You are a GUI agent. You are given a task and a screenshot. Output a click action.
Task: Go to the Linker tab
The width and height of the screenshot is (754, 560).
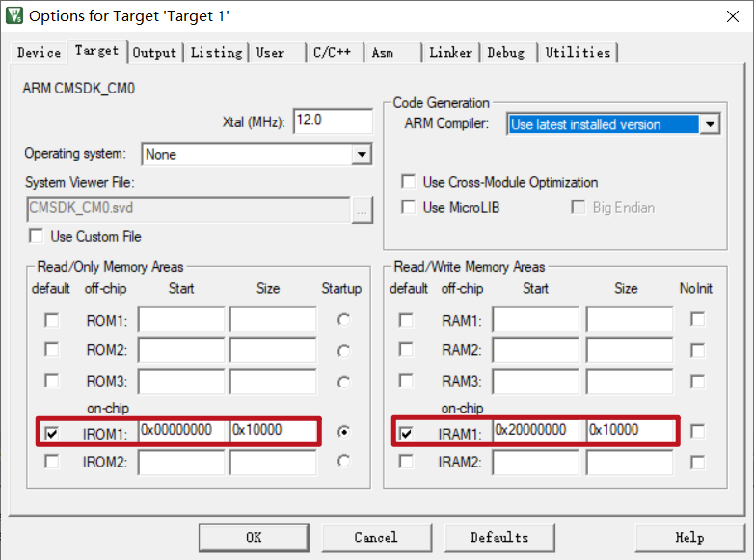point(450,52)
